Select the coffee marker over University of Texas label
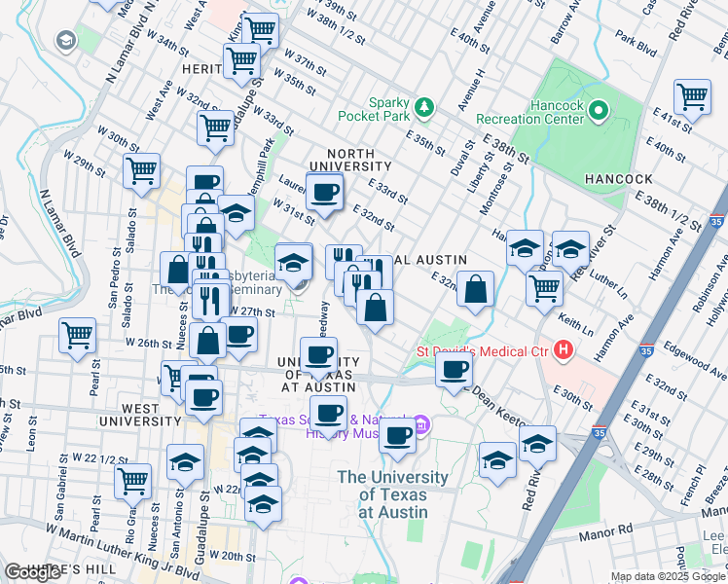Viewport: 728px width, 584px height. click(318, 356)
